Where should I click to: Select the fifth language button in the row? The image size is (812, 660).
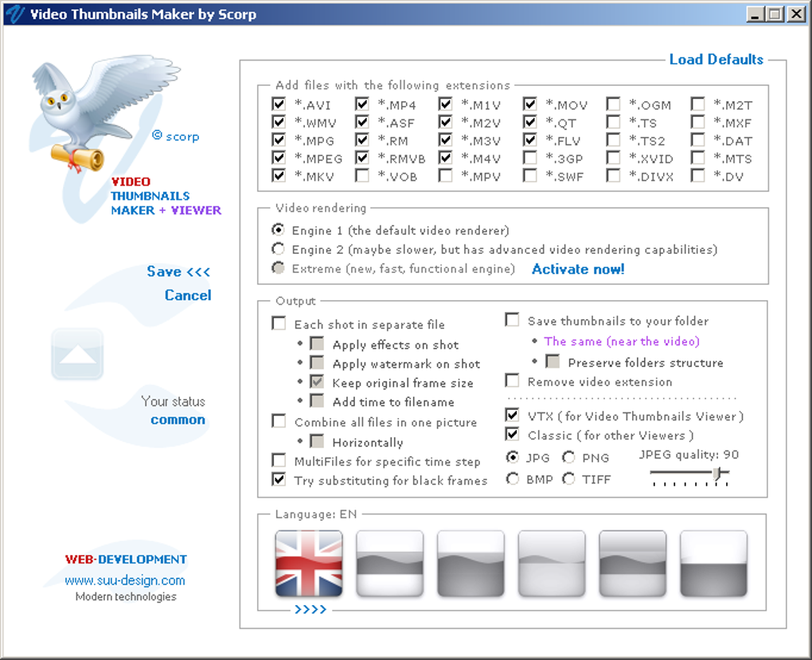[x=632, y=564]
